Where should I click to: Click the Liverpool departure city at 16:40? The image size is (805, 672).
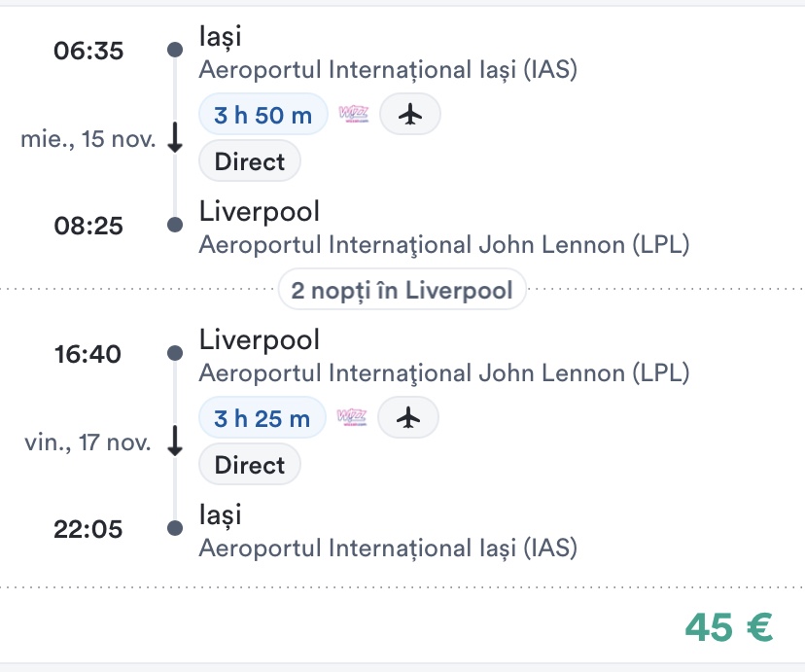(x=259, y=339)
